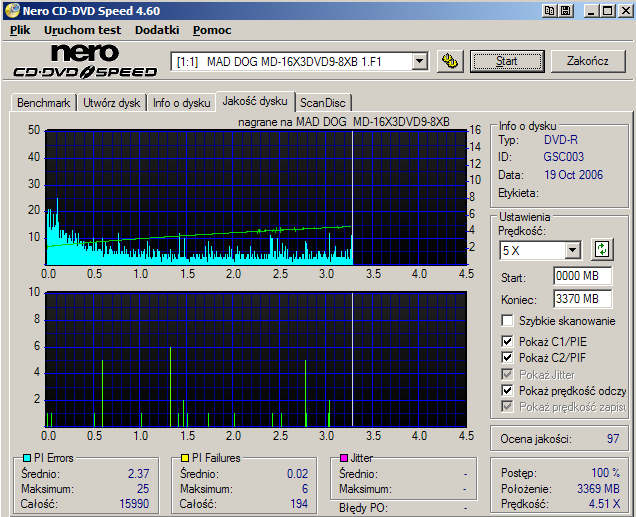Click the greyed Pokaż prędkość zapisu checkbox
Viewport: 636px width, 517px height.
point(507,406)
